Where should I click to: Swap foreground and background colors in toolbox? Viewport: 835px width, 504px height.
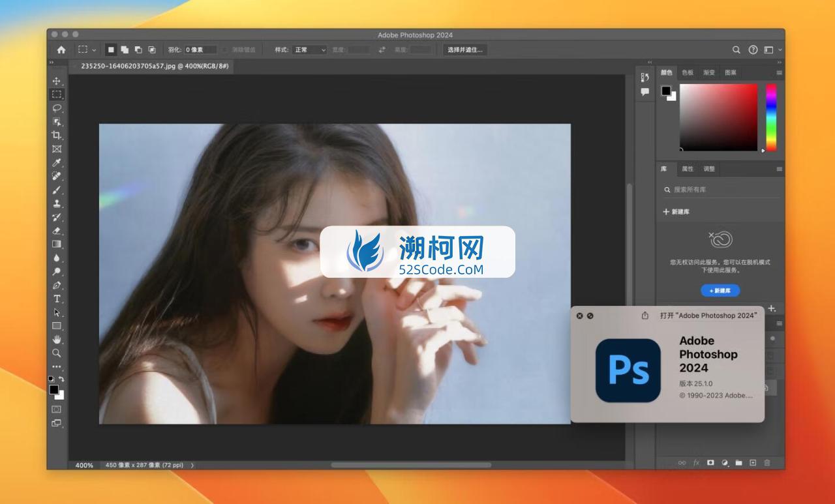[61, 379]
